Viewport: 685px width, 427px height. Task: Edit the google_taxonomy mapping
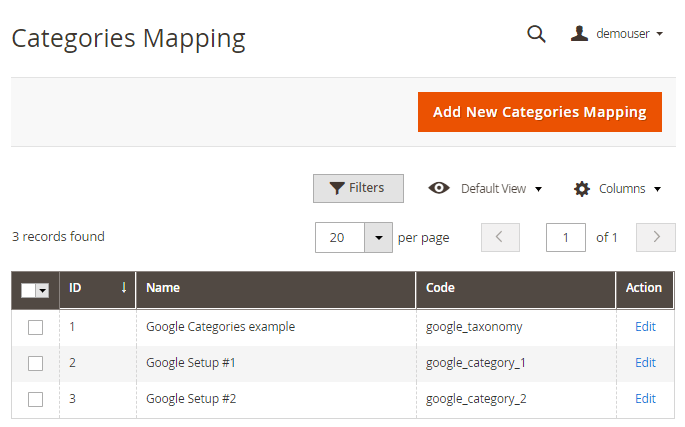pos(645,326)
